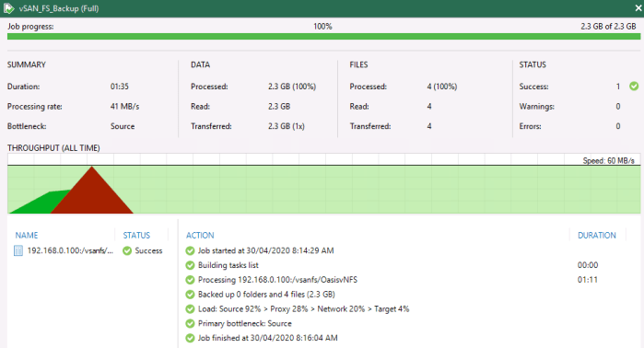Click the 'Load: Source 92% > Proxy 28%' entry
Screen dimensions: 644x348
click(303, 309)
